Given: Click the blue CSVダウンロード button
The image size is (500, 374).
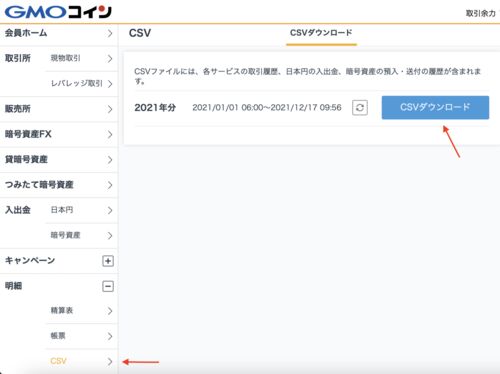Looking at the screenshot, I should [x=435, y=107].
